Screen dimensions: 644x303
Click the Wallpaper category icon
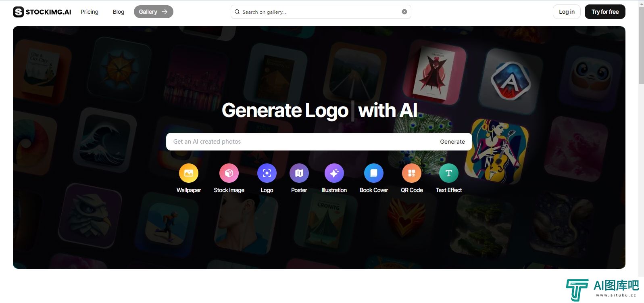point(189,173)
